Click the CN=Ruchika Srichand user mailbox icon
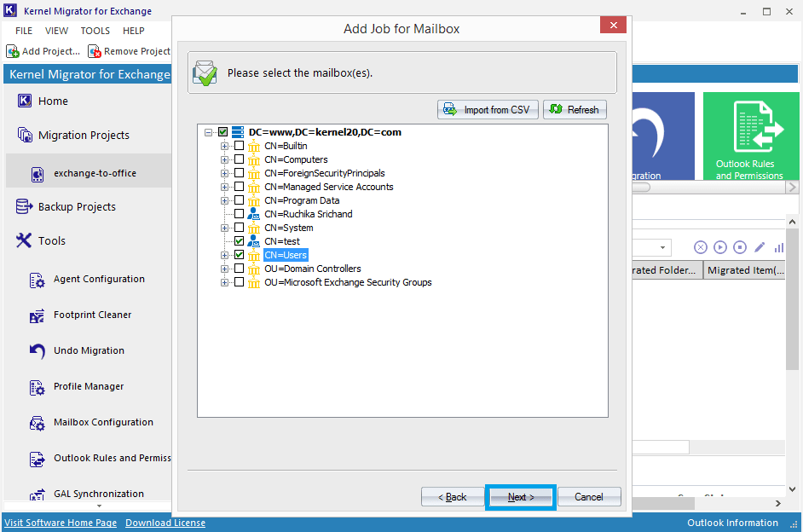The height and width of the screenshot is (532, 803). (x=253, y=214)
